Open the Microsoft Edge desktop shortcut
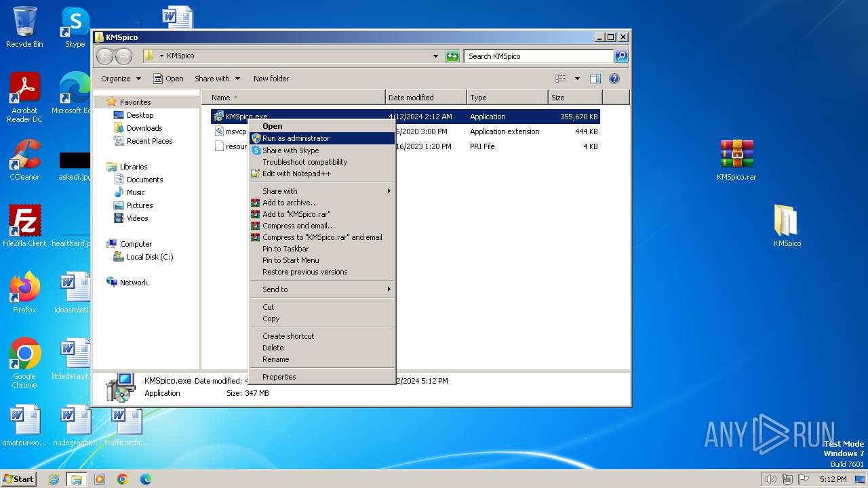868x488 pixels. [x=71, y=94]
